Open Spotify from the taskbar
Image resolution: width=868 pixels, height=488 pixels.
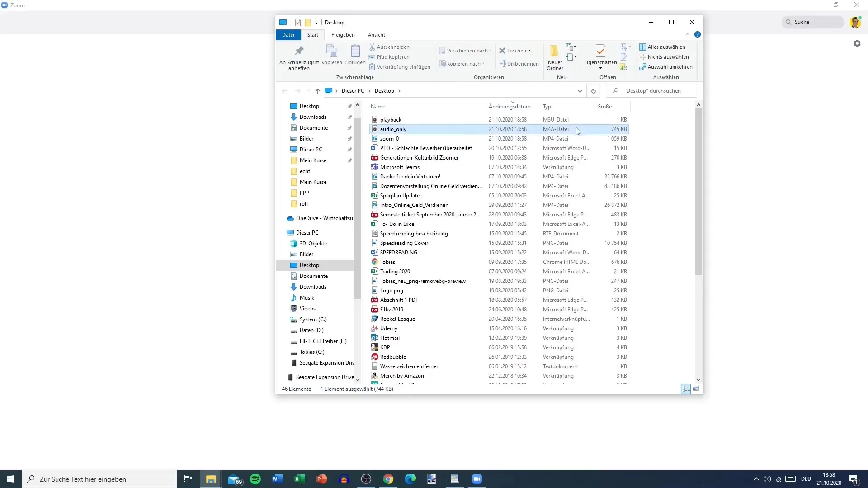[255, 479]
